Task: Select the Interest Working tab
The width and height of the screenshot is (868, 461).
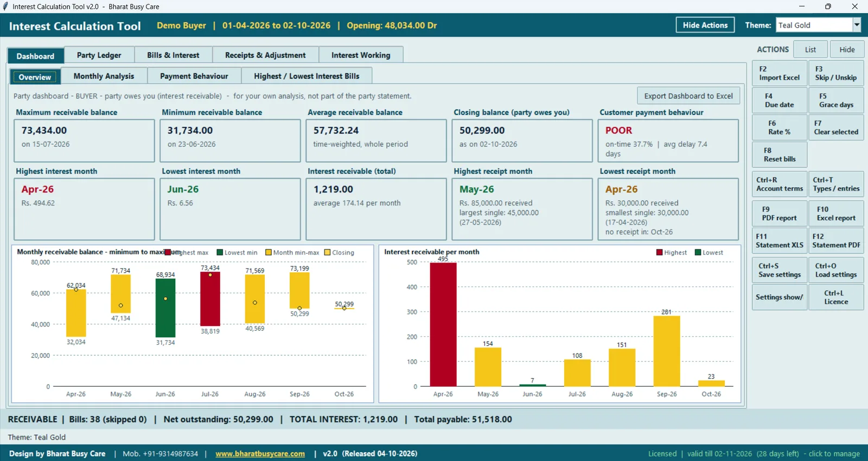Action: [361, 55]
